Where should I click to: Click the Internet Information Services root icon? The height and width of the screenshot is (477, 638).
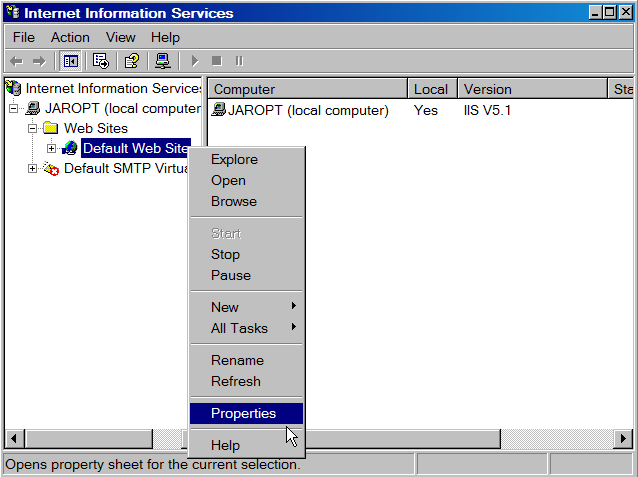[13, 88]
